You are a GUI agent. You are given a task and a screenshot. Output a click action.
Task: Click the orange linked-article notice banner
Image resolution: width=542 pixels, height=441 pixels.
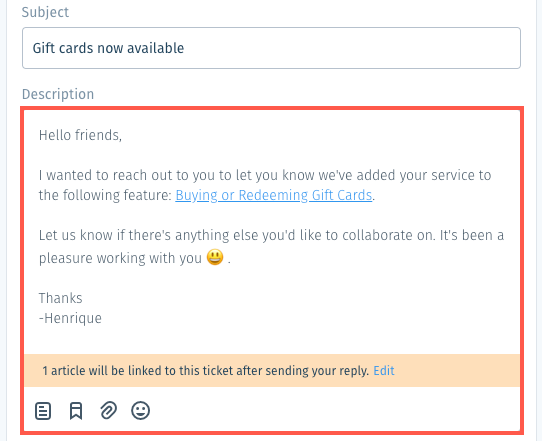(272, 370)
